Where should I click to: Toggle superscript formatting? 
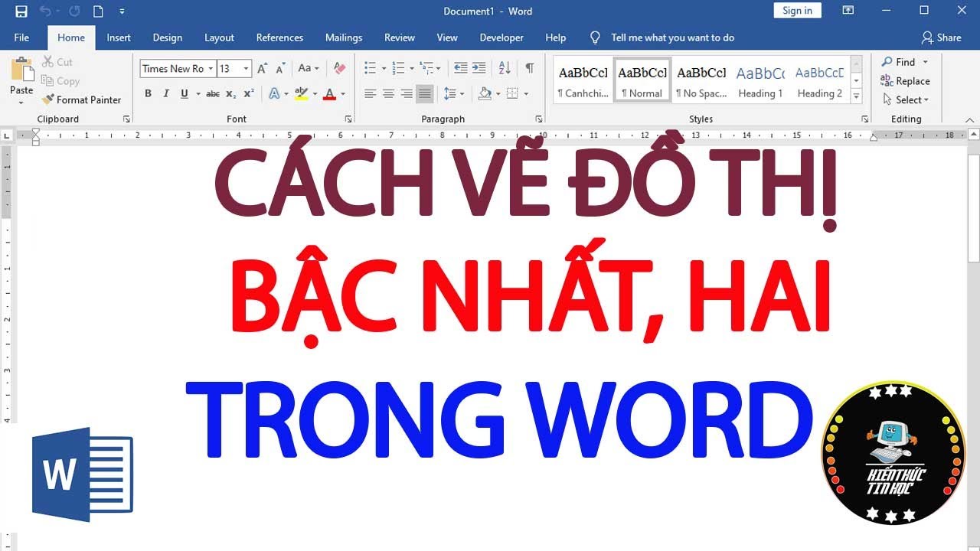pos(249,94)
